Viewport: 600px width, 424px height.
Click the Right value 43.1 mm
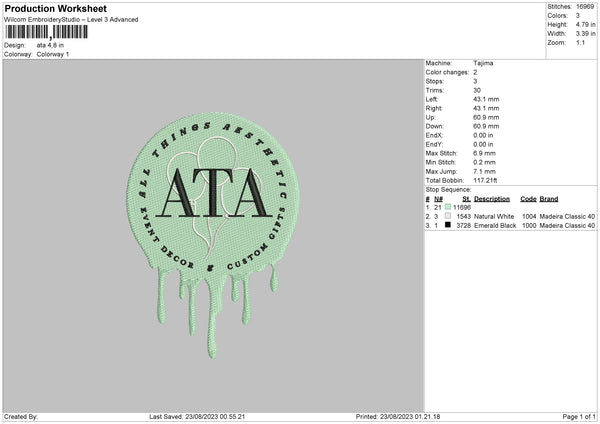[x=486, y=108]
